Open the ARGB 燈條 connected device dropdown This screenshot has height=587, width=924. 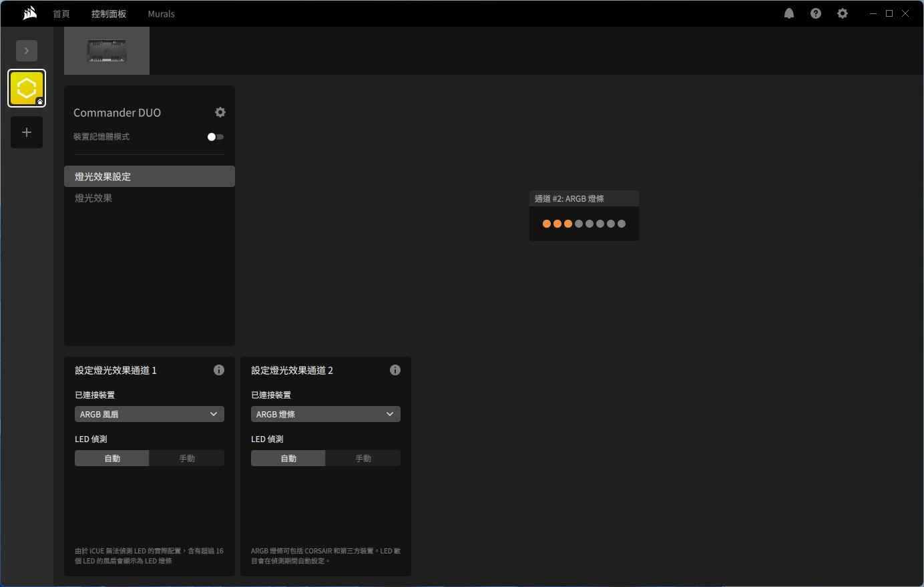pos(326,414)
